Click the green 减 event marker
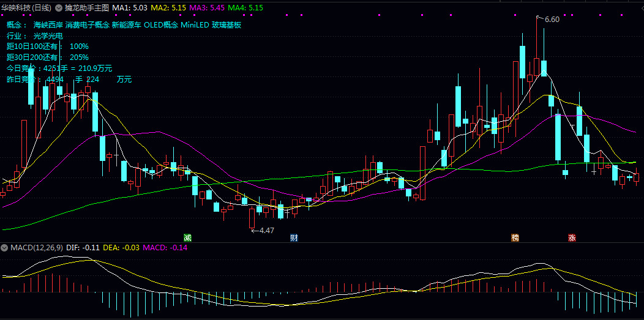Screen dimensions: 644x320 (187, 237)
